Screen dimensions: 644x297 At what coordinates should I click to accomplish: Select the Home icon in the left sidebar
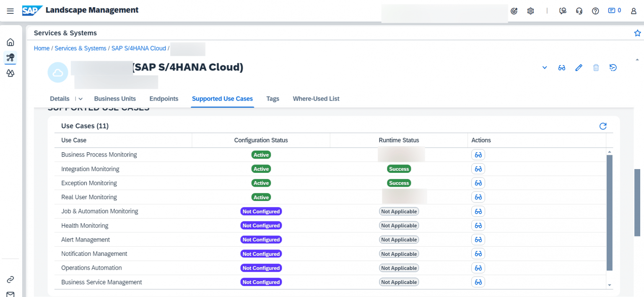tap(10, 42)
